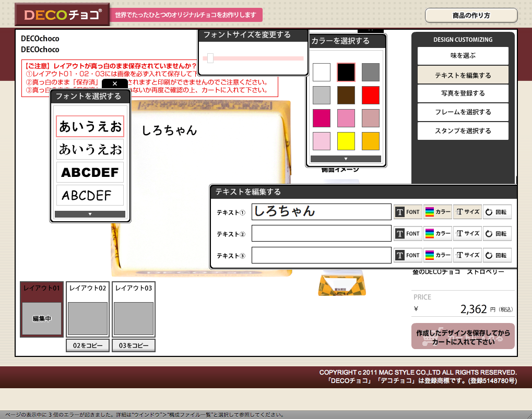The height and width of the screenshot is (419, 532).
Task: Click 回転 rotate button for テキスト①
Action: click(x=496, y=212)
